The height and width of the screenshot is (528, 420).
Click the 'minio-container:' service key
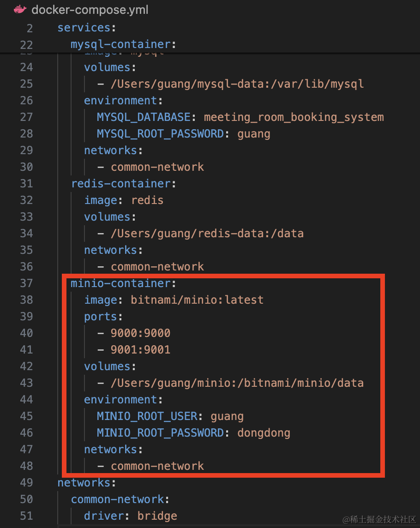(x=123, y=283)
